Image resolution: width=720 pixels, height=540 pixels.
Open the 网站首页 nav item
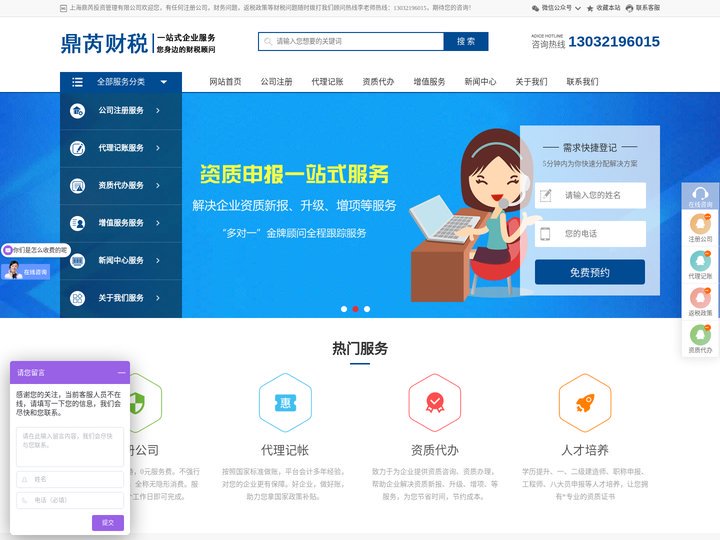pyautogui.click(x=225, y=82)
